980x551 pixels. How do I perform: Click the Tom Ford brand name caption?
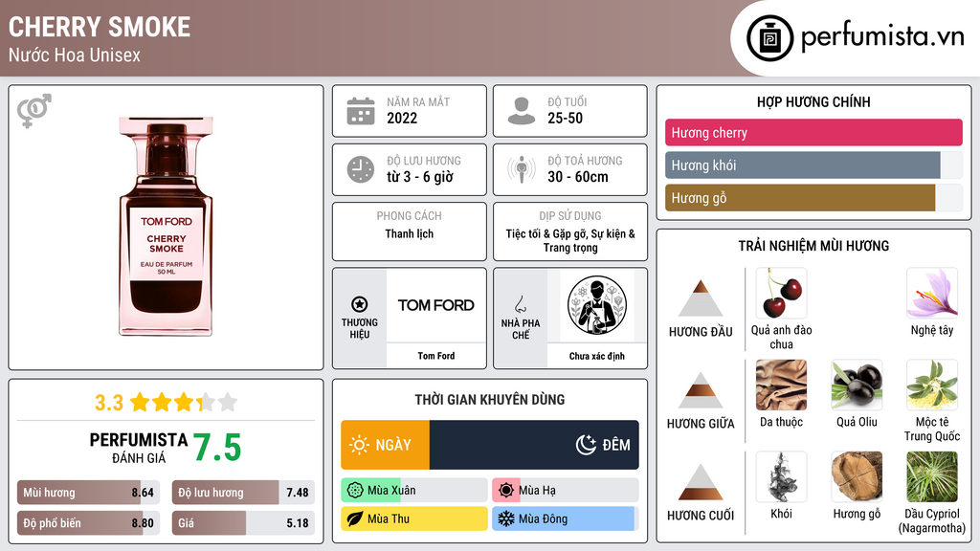[x=436, y=356]
